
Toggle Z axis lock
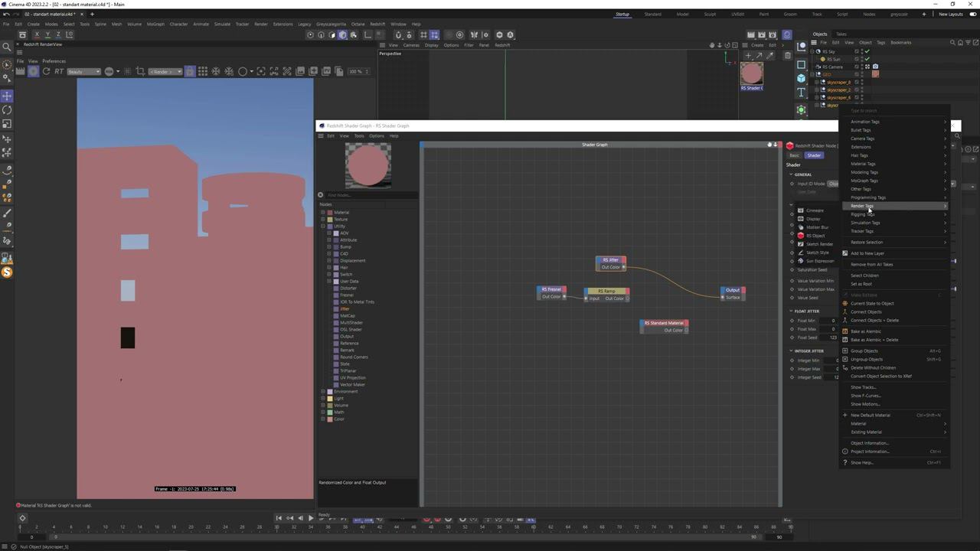pyautogui.click(x=57, y=34)
